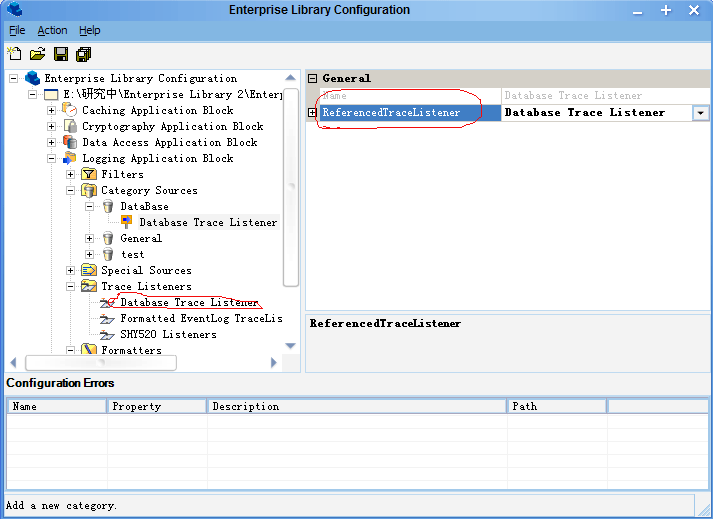Click the DataBase category bucket icon

point(108,207)
